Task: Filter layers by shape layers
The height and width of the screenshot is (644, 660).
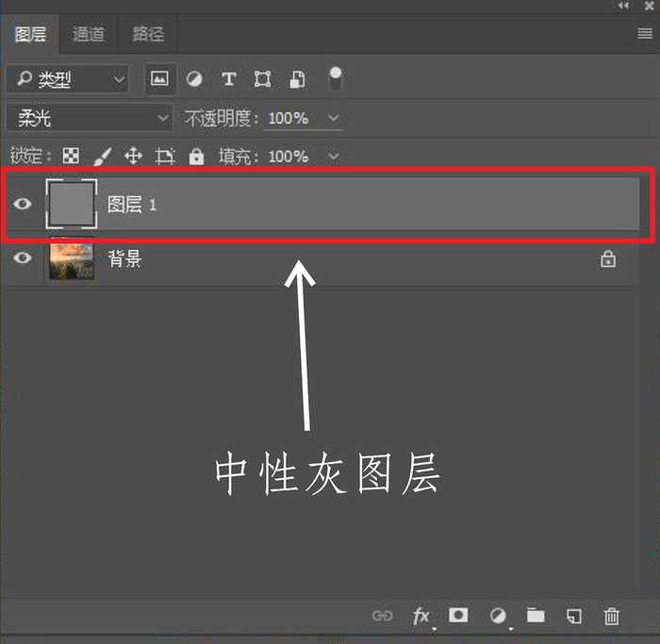Action: tap(263, 79)
